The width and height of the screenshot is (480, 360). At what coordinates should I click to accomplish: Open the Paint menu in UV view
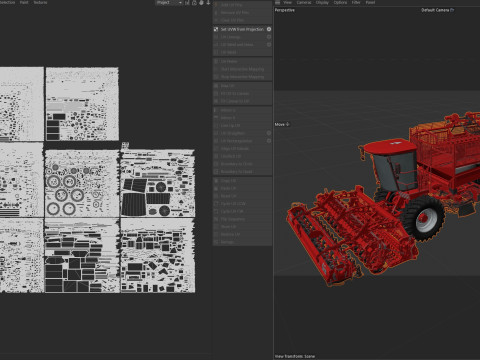(24, 2)
